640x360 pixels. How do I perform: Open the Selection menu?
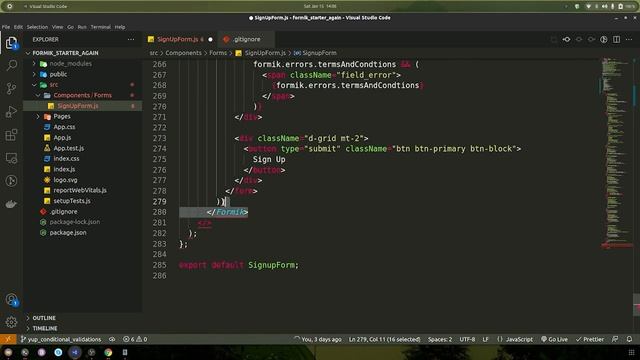pyautogui.click(x=37, y=27)
